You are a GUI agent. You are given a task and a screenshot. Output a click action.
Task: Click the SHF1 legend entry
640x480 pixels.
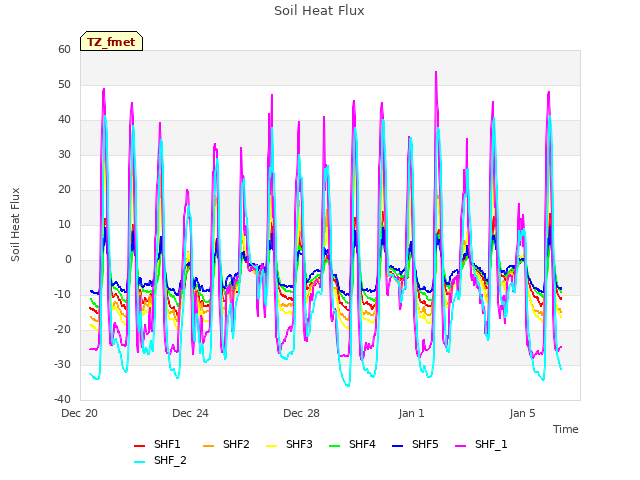(157, 444)
